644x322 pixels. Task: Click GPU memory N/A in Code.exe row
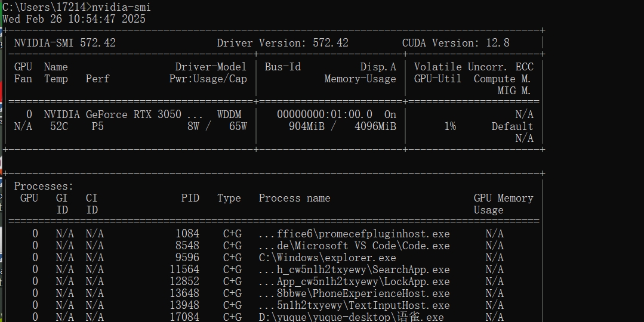(x=495, y=246)
